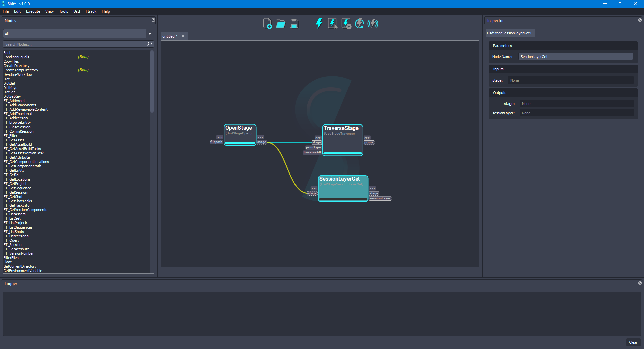Create a new graph file
644x349 pixels.
pos(267,23)
